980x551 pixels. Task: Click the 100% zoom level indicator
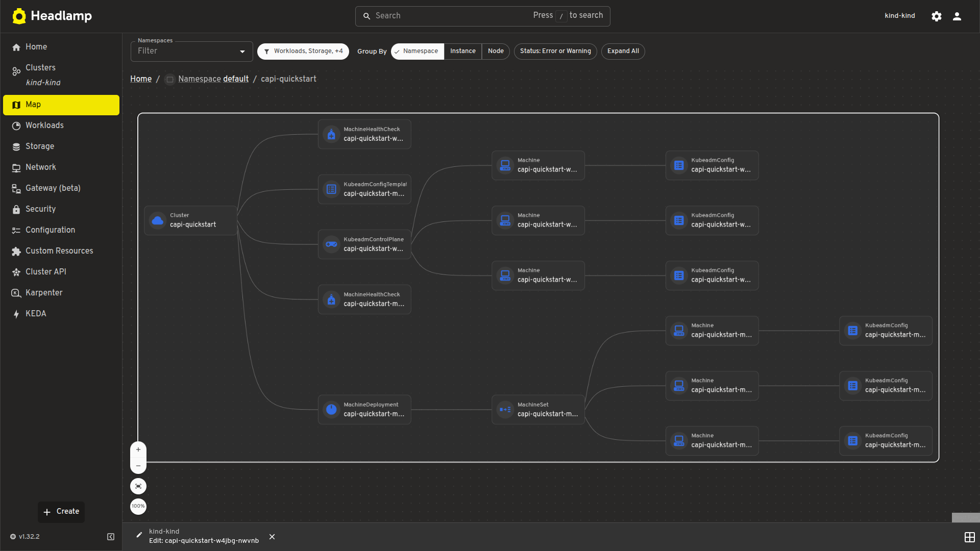point(138,507)
